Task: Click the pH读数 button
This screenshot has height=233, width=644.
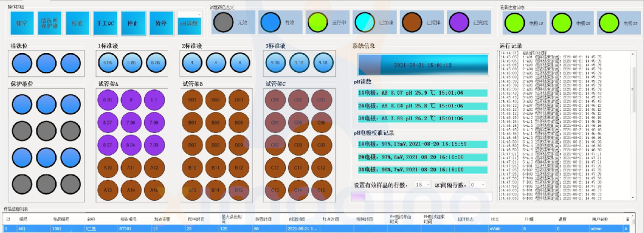Action: 190,27
